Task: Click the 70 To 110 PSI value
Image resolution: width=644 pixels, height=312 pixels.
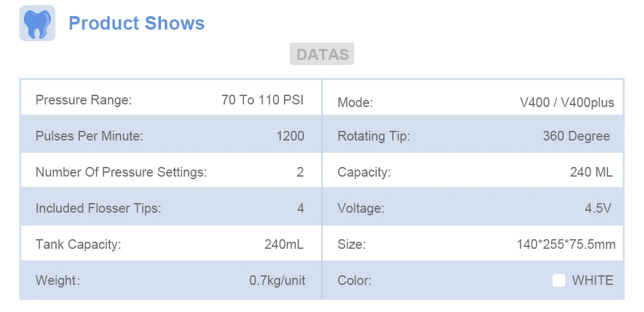Action: (x=263, y=100)
